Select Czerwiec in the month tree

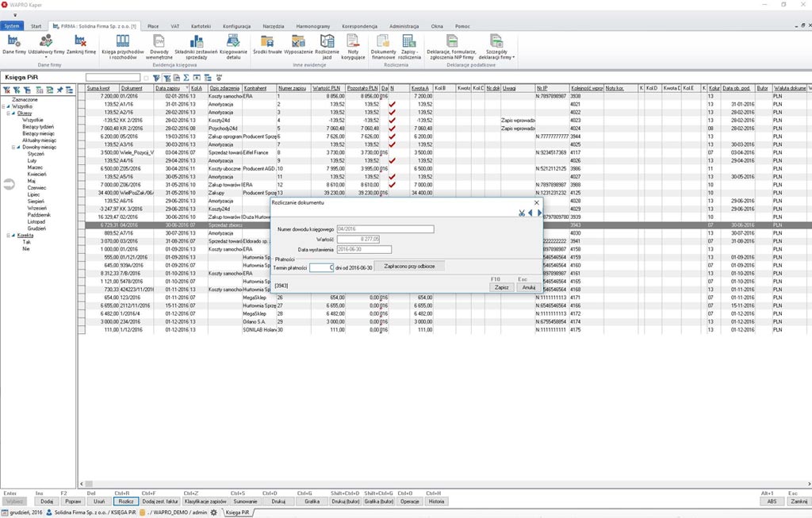36,186
